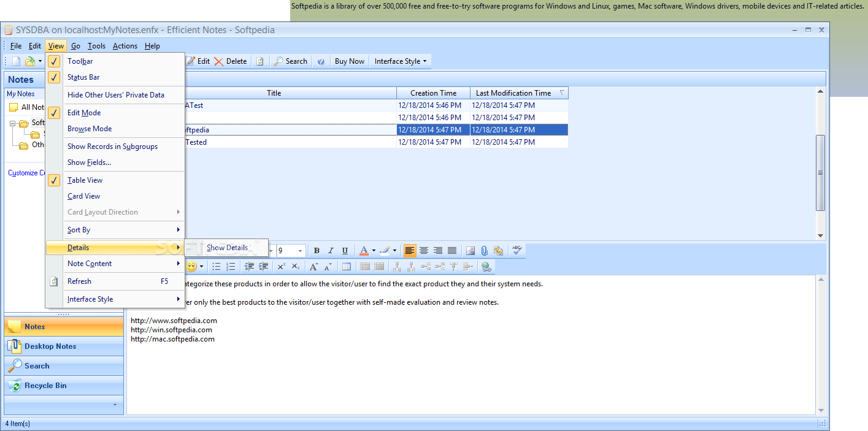Select Edit Mode in the View menu
868x431 pixels.
point(115,113)
